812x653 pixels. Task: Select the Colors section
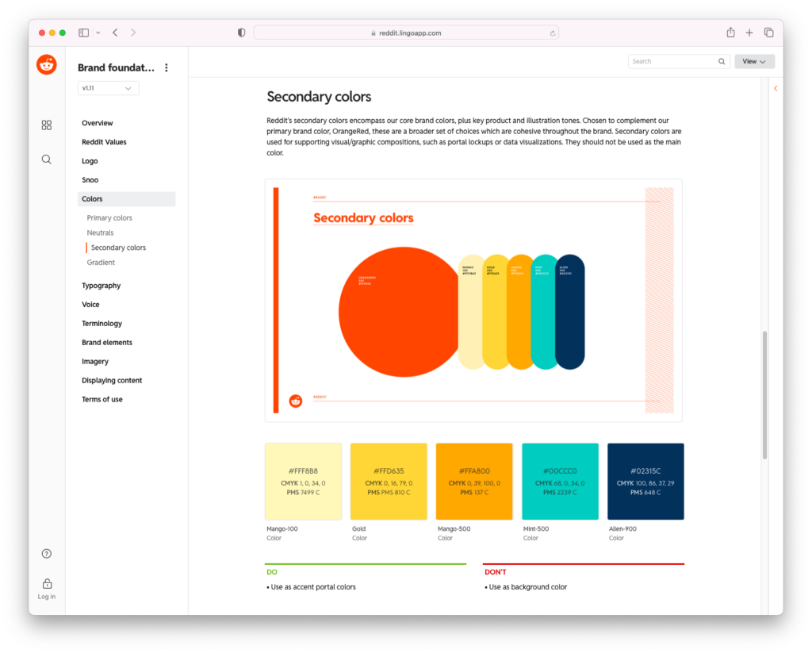coord(126,199)
